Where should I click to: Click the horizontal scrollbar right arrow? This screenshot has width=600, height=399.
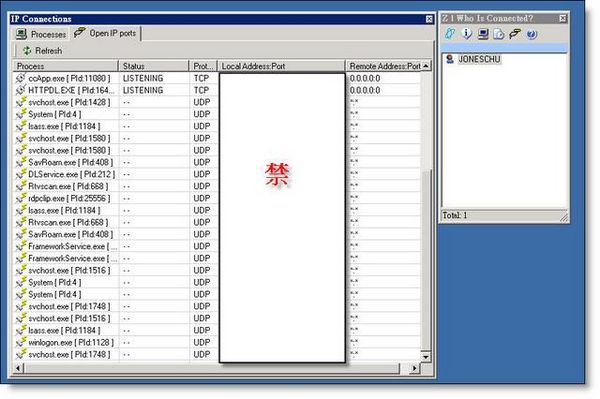tap(414, 368)
